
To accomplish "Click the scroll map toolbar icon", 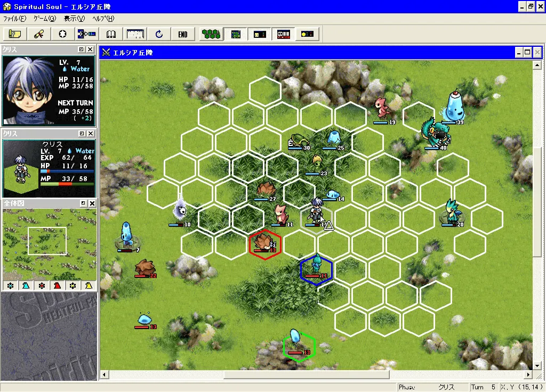I will (14, 34).
